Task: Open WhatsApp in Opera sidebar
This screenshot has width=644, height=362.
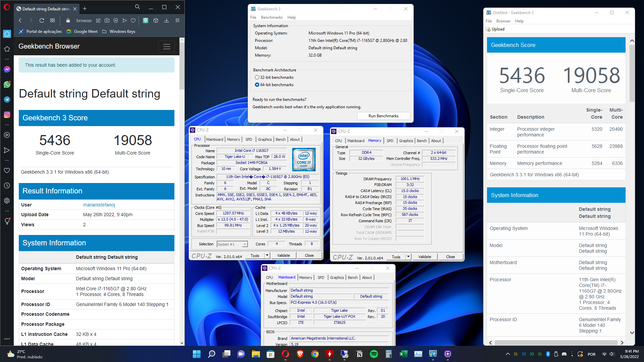Action: click(7, 84)
